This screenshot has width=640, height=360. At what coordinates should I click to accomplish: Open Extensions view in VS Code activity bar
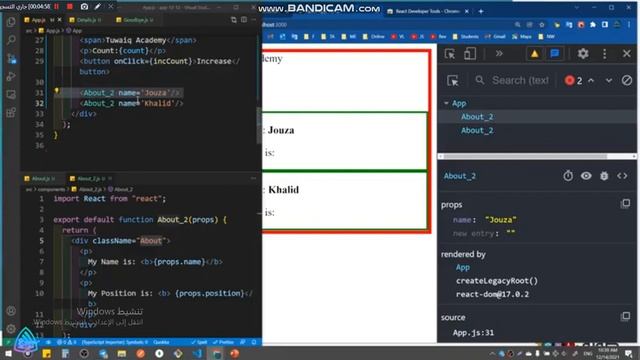11,113
